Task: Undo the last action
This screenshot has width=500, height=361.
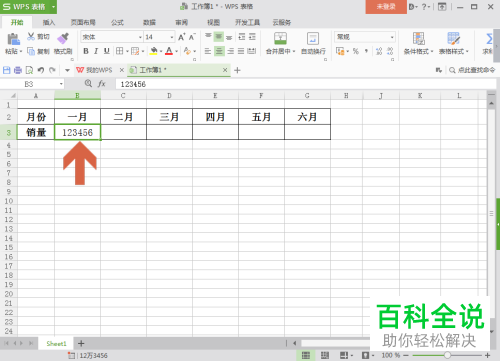Action: [41, 70]
